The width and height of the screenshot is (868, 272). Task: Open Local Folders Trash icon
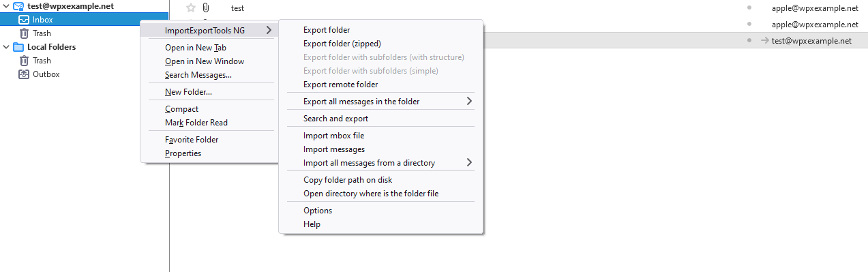[x=24, y=61]
